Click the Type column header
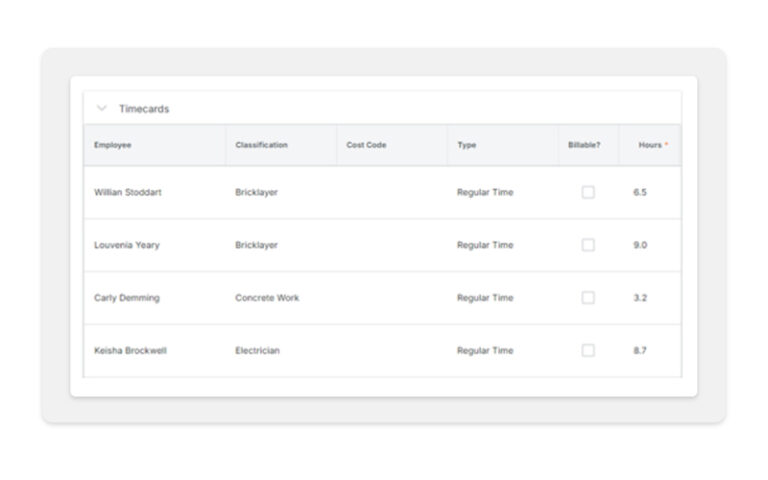Image resolution: width=768 pixels, height=480 pixels. (x=467, y=145)
